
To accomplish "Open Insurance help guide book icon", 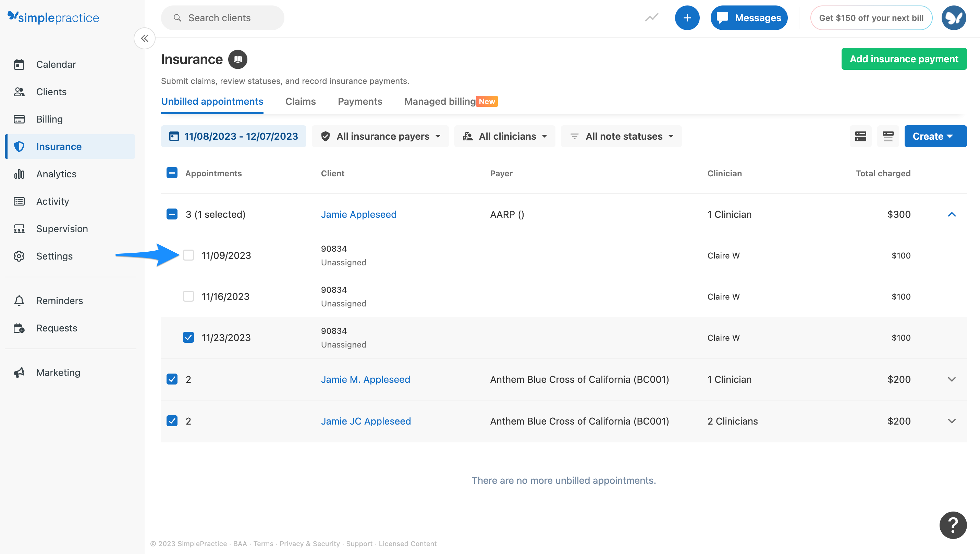I will pyautogui.click(x=237, y=59).
